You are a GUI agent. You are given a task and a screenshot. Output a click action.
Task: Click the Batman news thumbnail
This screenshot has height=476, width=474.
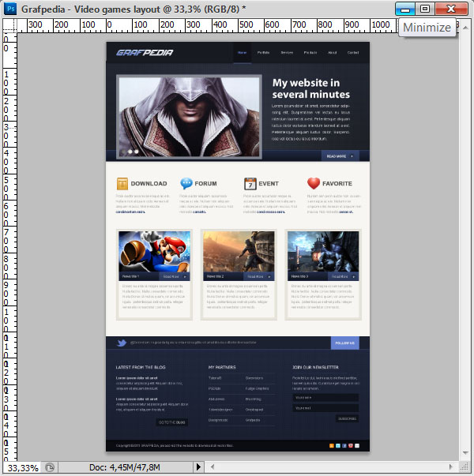click(x=323, y=252)
